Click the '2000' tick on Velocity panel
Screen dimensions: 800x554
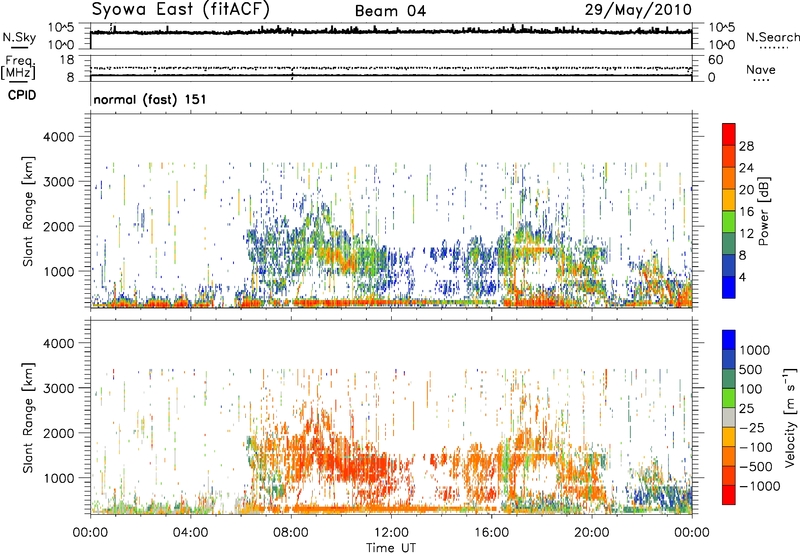tap(58, 433)
